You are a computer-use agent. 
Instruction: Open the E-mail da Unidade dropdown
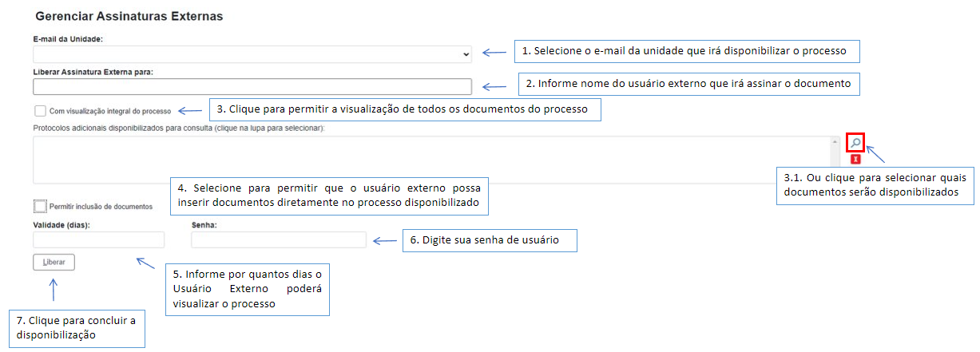coord(252,53)
